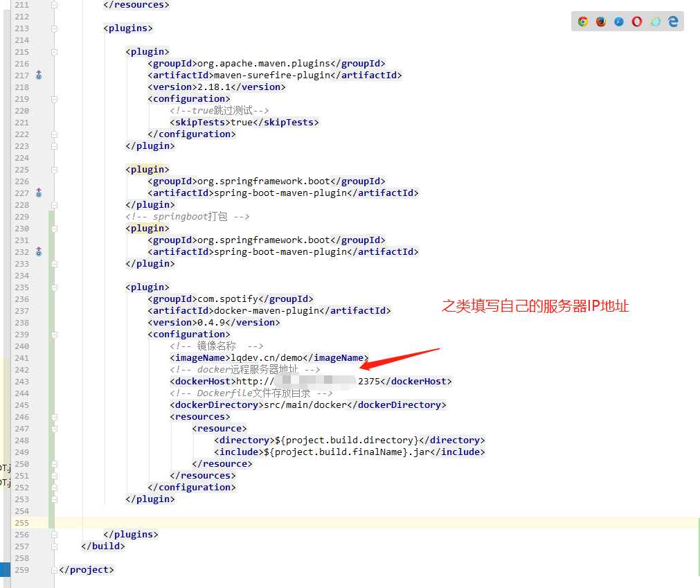Viewport: 700px width, 588px height.
Task: Click 'org.apache.maven.plugins' groupId text
Action: tap(263, 64)
